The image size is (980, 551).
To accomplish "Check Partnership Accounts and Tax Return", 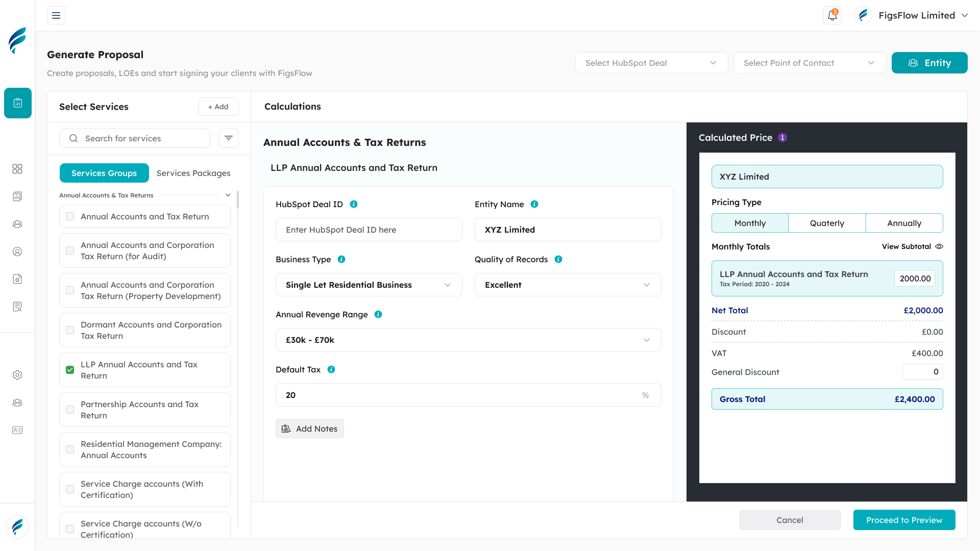I will (x=70, y=410).
